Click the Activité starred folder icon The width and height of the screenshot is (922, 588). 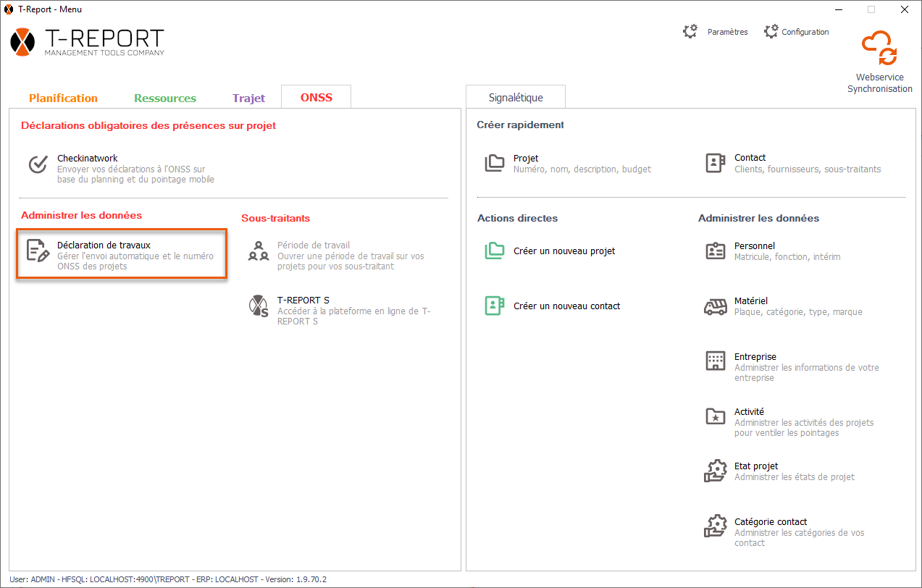click(716, 416)
